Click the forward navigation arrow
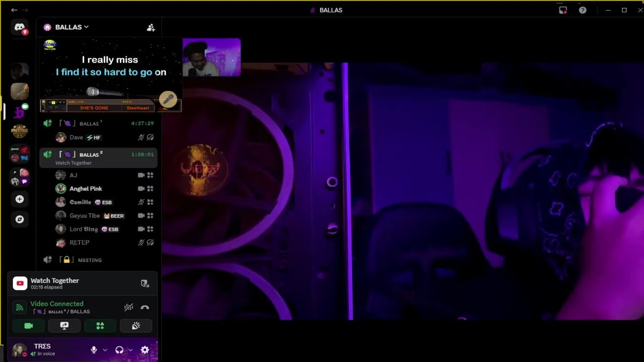 click(25, 10)
